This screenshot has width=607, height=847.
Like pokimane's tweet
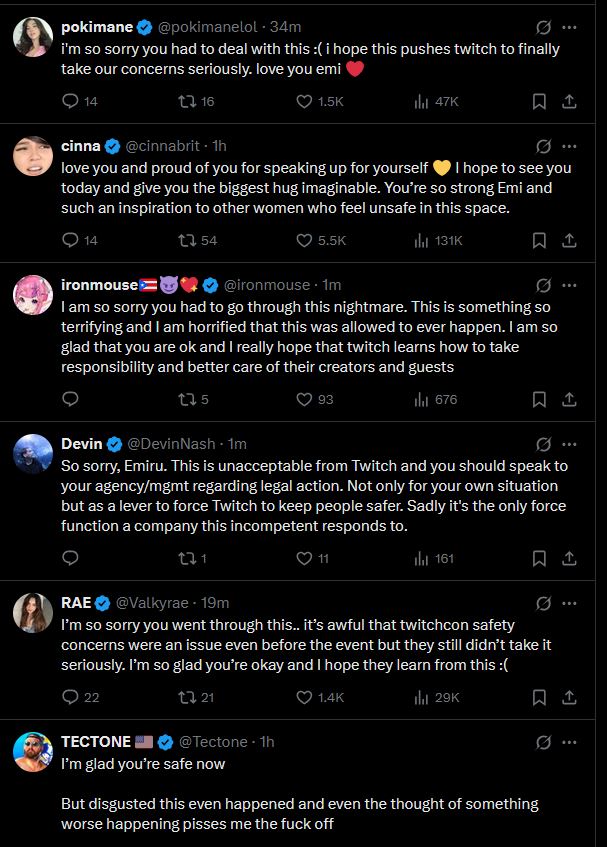coord(305,101)
